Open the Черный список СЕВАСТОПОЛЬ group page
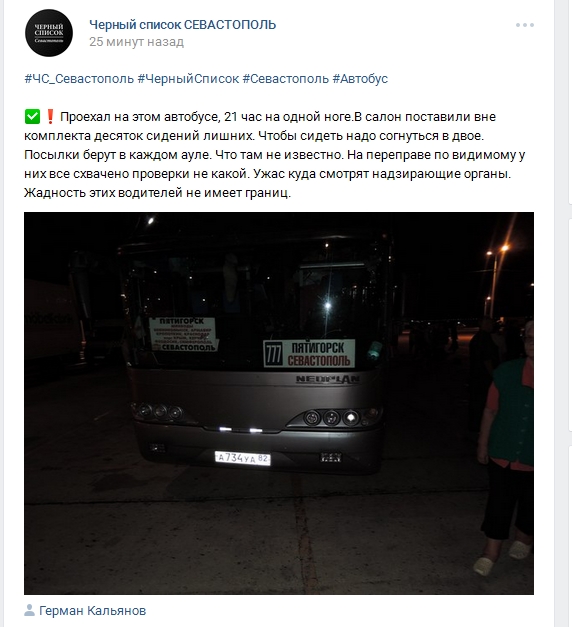The image size is (572, 627). pyautogui.click(x=182, y=25)
